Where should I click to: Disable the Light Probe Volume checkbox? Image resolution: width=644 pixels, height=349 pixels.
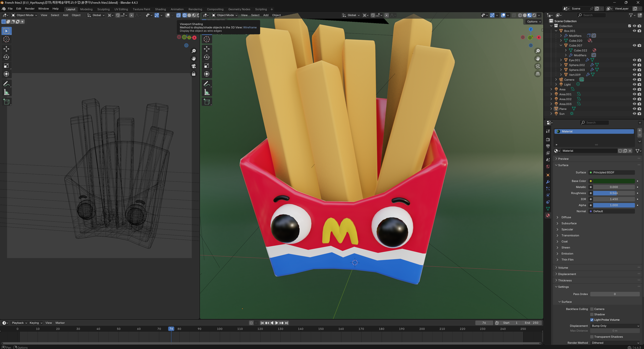(592, 320)
